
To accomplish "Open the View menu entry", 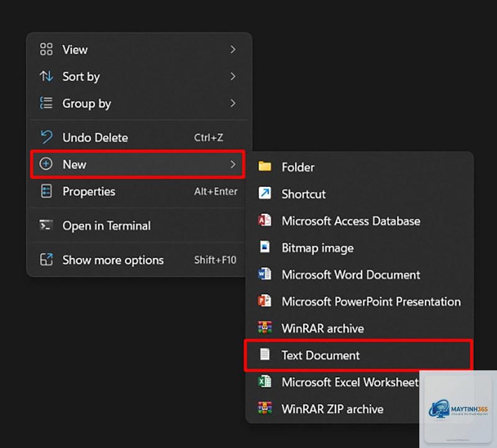I will [x=139, y=50].
